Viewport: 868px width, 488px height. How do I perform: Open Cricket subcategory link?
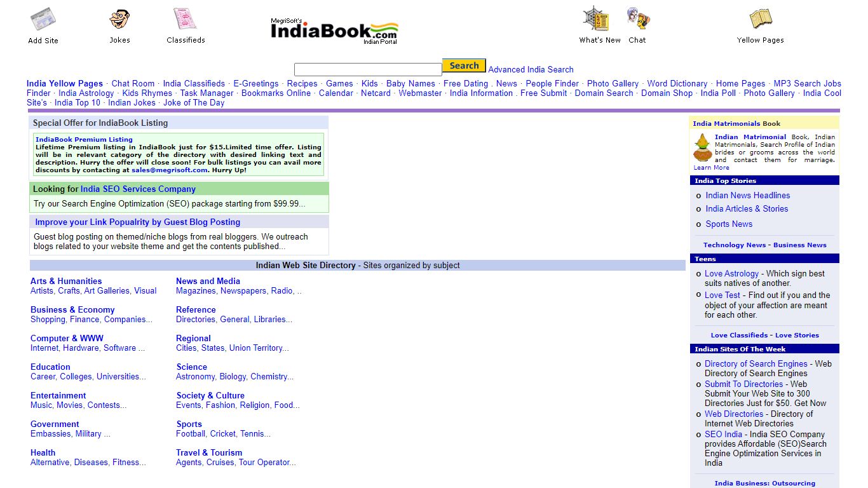[222, 433]
